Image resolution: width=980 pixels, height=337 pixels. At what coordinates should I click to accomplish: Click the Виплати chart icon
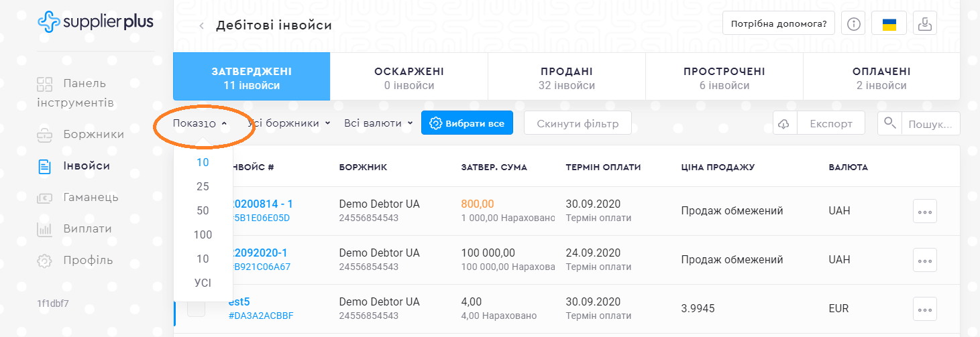(x=44, y=229)
